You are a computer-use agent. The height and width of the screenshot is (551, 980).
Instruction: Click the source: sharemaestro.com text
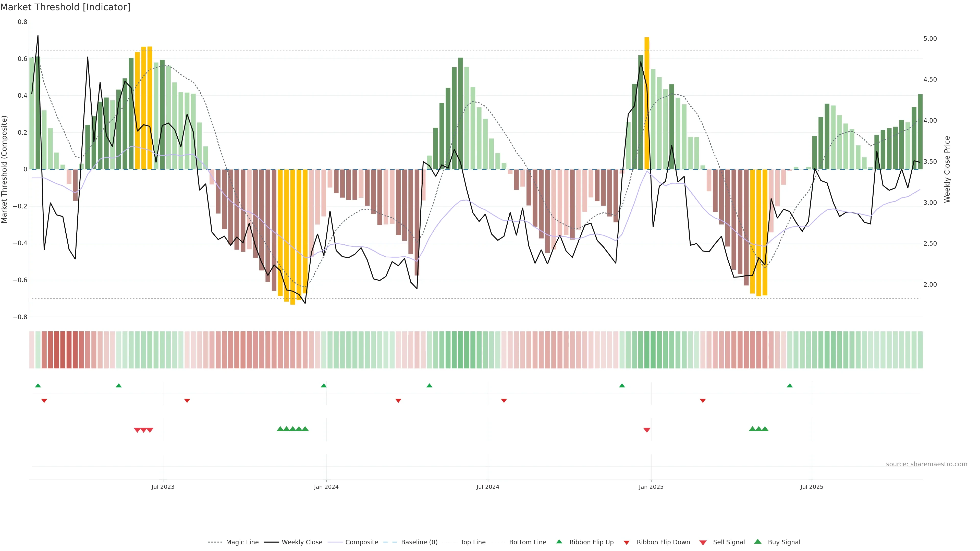[x=926, y=464]
